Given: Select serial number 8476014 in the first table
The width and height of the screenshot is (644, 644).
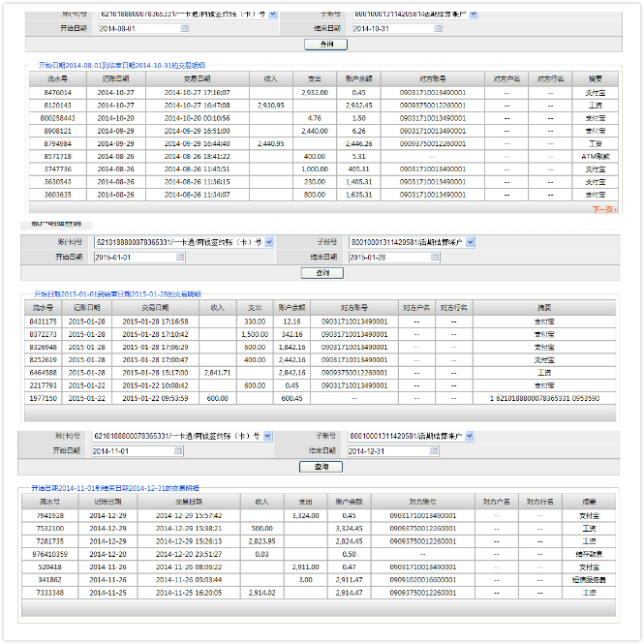Looking at the screenshot, I should [58, 92].
